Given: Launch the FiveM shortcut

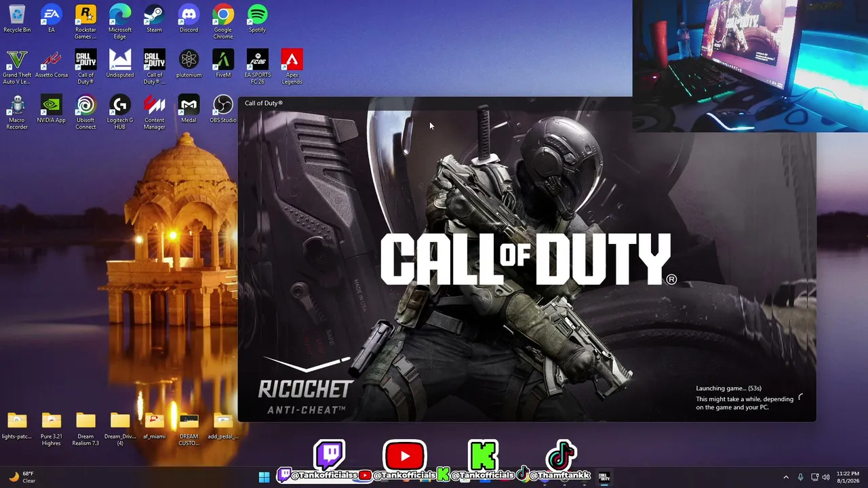Looking at the screenshot, I should pos(223,64).
